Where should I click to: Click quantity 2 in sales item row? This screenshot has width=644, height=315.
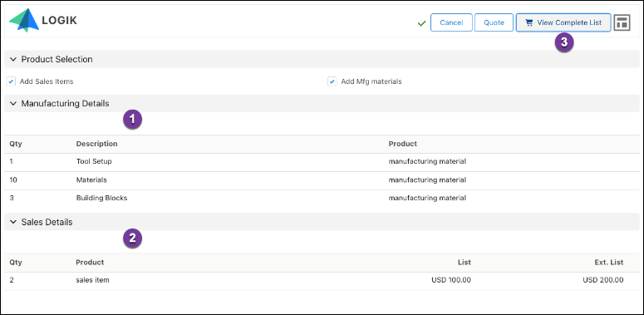[x=12, y=280]
